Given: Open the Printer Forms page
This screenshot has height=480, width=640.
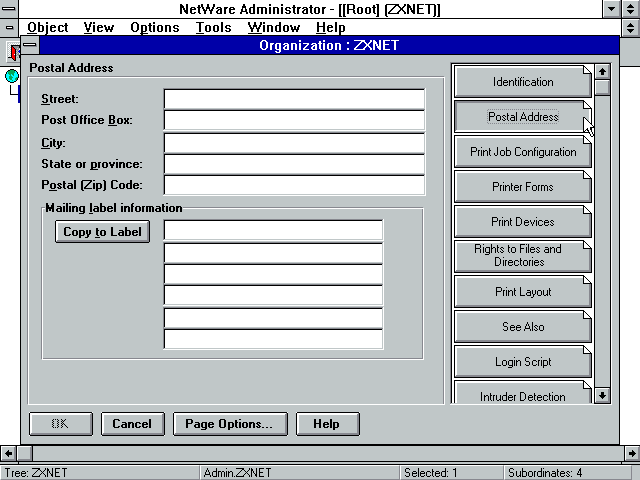Looking at the screenshot, I should point(523,187).
